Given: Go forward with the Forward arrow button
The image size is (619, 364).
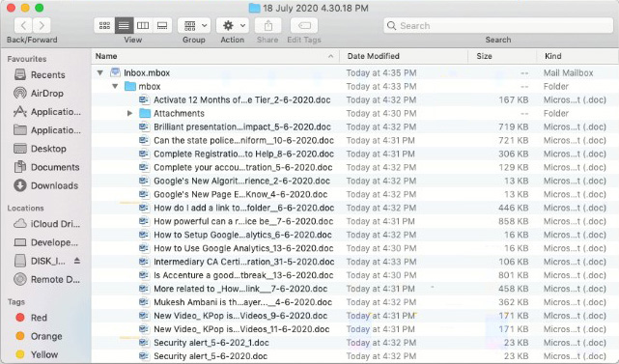Looking at the screenshot, I should coord(42,26).
